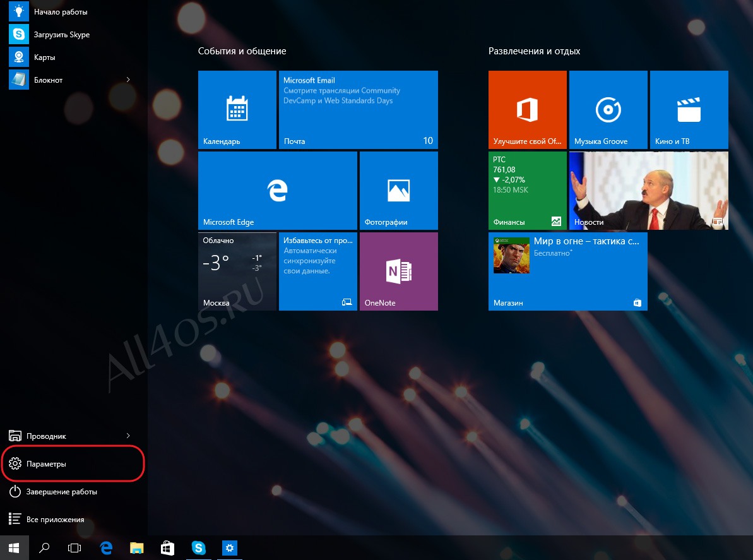Click the Все приложения list icon

(x=15, y=519)
